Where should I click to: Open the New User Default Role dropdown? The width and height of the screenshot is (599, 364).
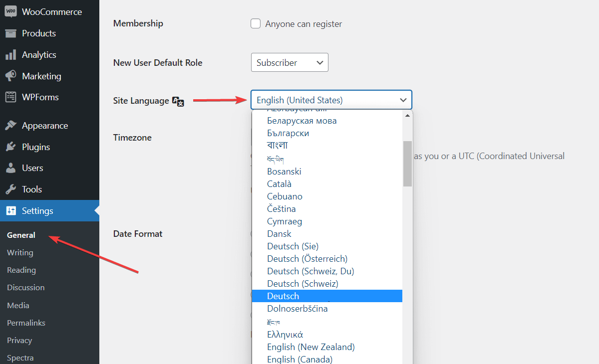(x=290, y=62)
